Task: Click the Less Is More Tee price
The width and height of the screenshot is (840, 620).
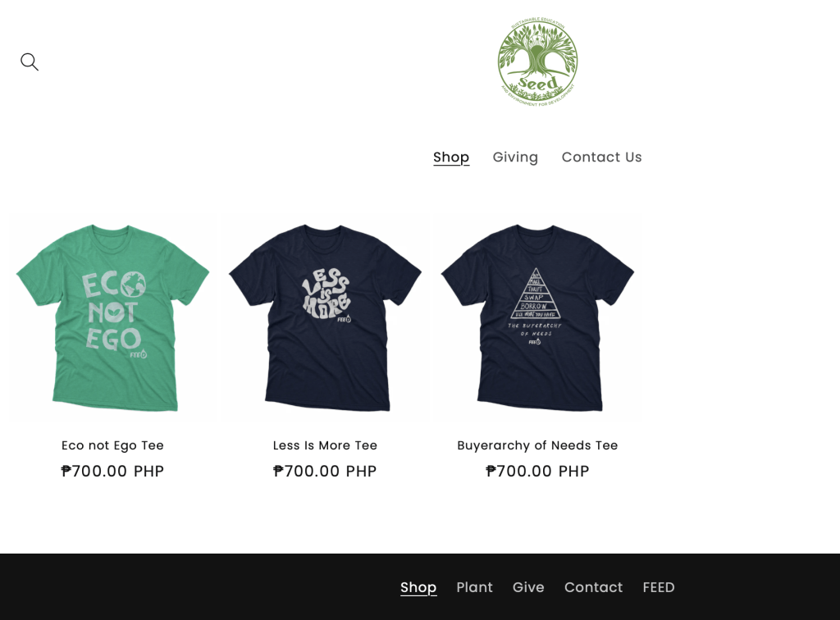Action: 325,472
